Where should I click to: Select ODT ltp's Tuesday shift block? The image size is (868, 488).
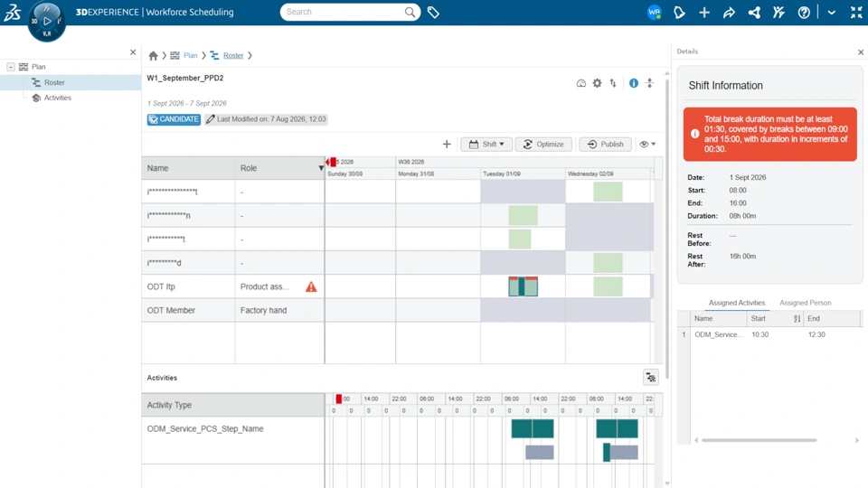pos(524,286)
